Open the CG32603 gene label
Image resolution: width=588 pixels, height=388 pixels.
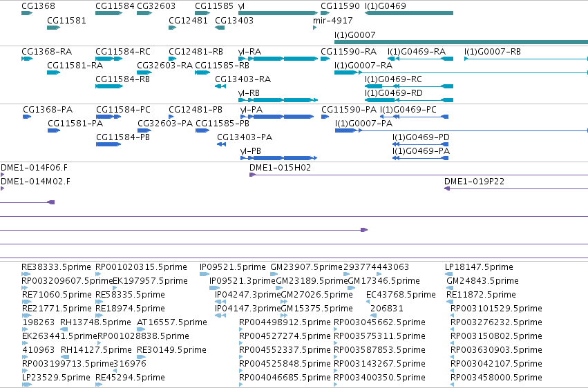coord(156,6)
